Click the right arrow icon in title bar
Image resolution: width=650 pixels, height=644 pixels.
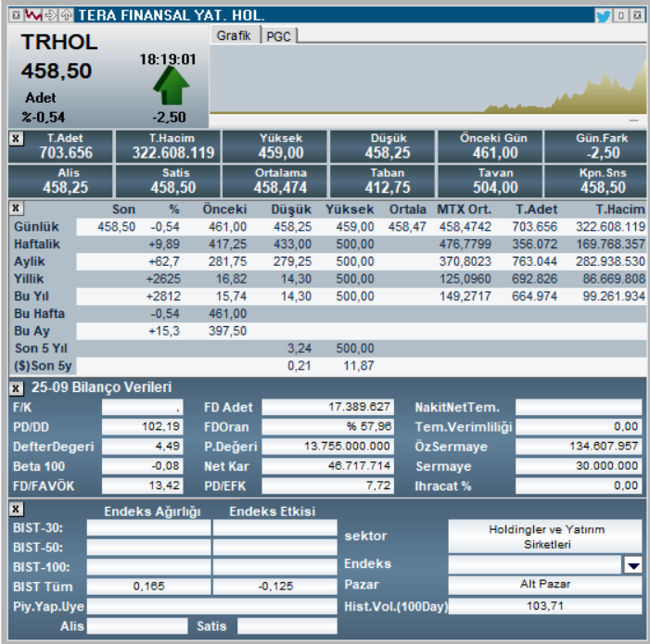[51, 16]
